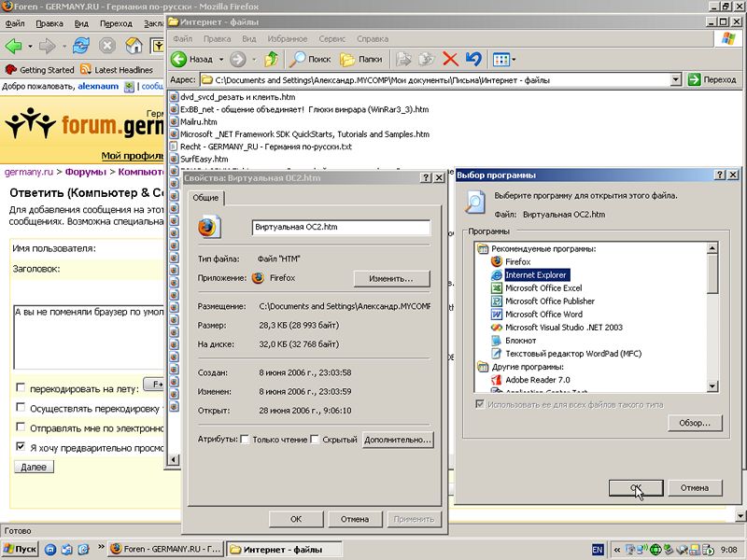Click the red X delete icon in Explorer
This screenshot has height=560, width=747.
[x=450, y=59]
